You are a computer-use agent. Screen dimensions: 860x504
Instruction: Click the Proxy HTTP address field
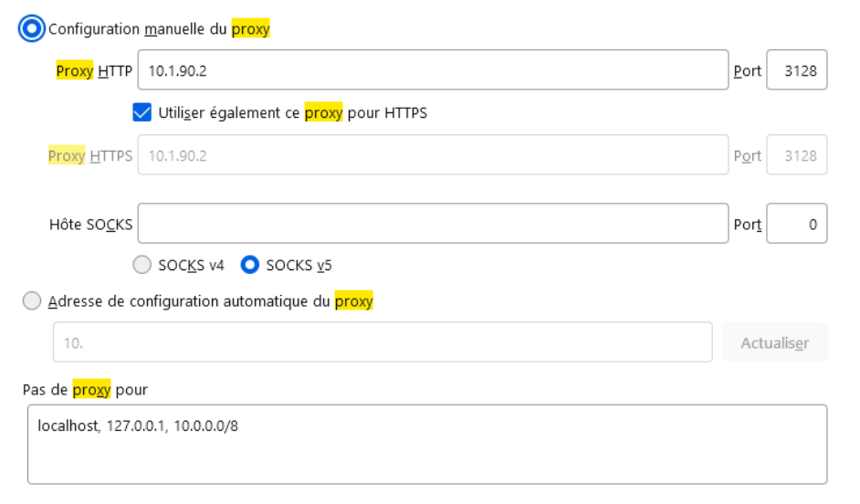coord(433,70)
